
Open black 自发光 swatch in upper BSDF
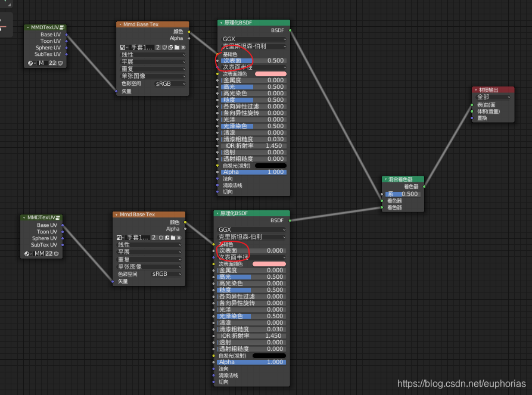(270, 166)
